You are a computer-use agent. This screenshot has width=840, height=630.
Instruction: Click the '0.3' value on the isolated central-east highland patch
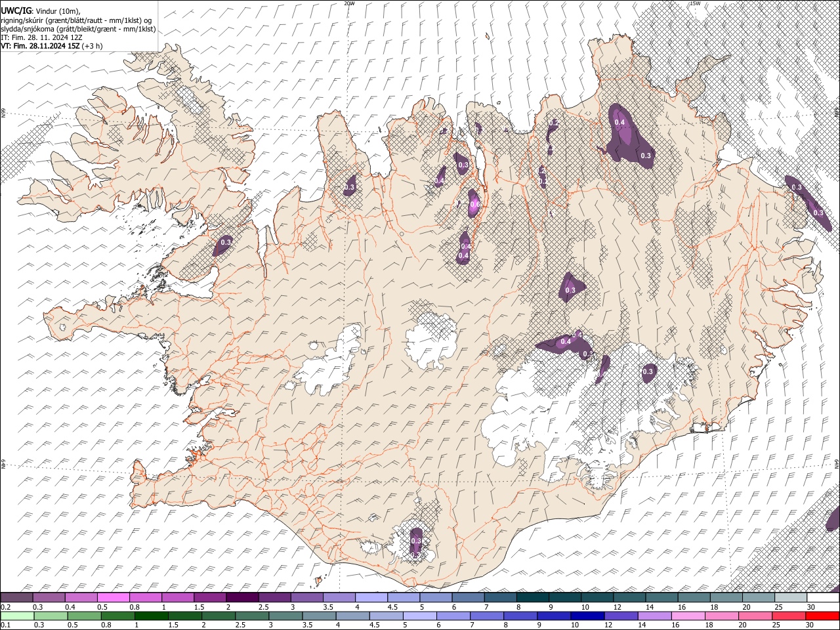tap(570, 290)
